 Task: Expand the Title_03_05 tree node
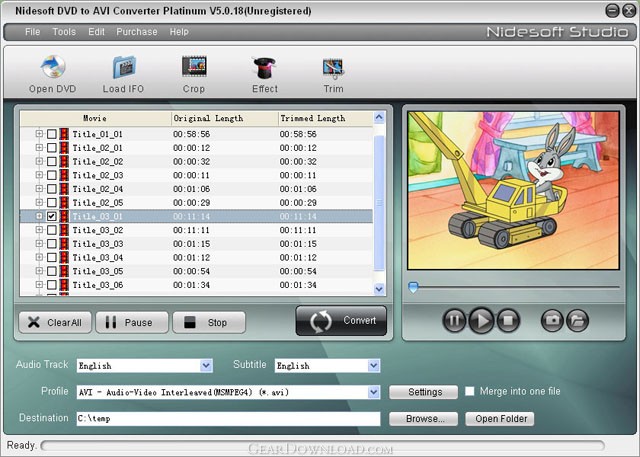point(39,271)
